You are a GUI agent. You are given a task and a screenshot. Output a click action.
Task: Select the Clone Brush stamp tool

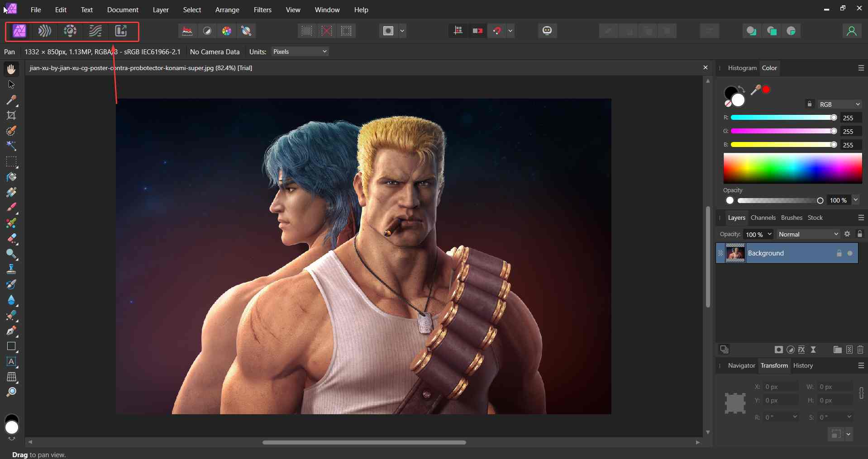[11, 269]
